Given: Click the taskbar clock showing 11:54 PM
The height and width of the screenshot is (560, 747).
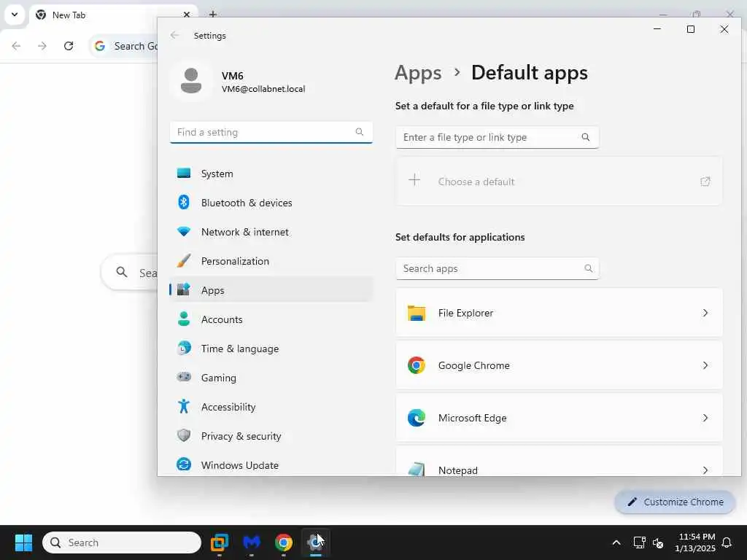Looking at the screenshot, I should click(695, 542).
